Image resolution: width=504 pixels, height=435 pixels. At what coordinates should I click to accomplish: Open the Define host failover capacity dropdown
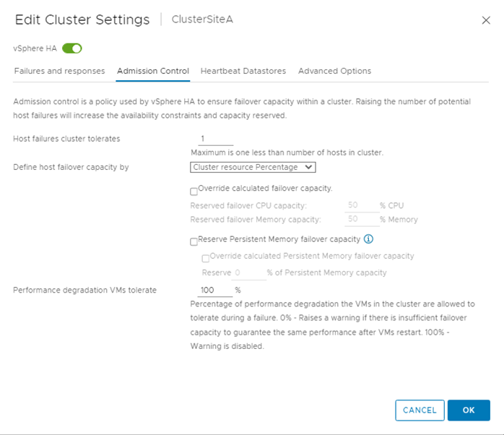(253, 168)
